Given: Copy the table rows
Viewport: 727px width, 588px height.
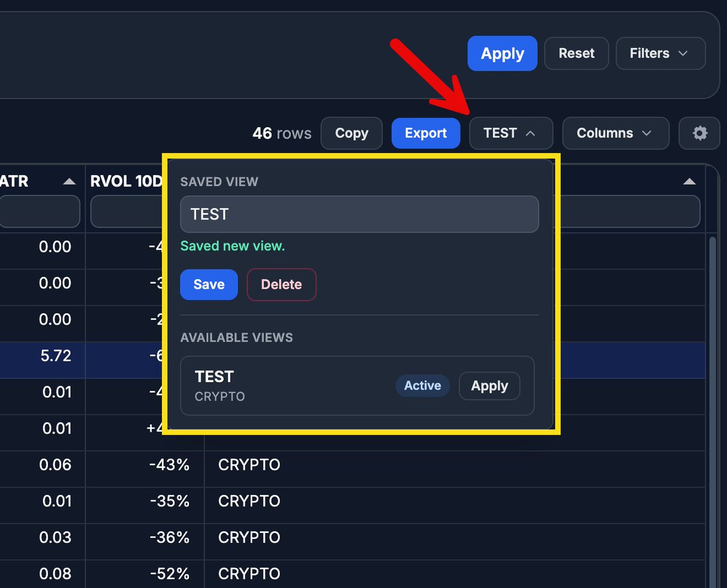Looking at the screenshot, I should coord(351,133).
